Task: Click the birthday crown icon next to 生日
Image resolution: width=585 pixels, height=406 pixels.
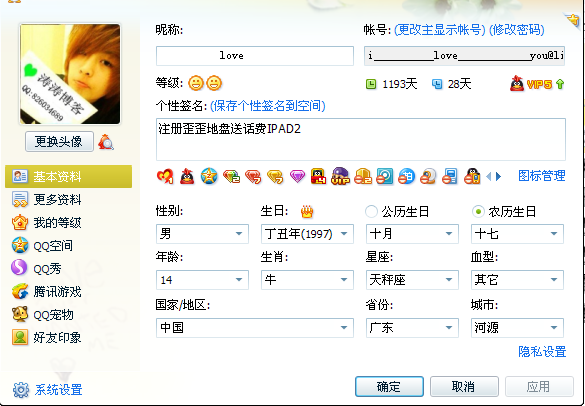Action: [x=307, y=212]
